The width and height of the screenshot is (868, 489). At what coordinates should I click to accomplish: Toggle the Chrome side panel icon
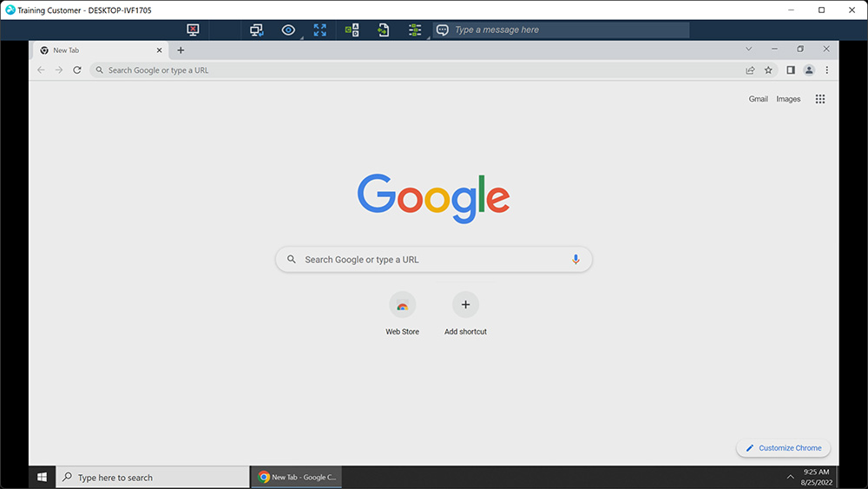pyautogui.click(x=791, y=70)
